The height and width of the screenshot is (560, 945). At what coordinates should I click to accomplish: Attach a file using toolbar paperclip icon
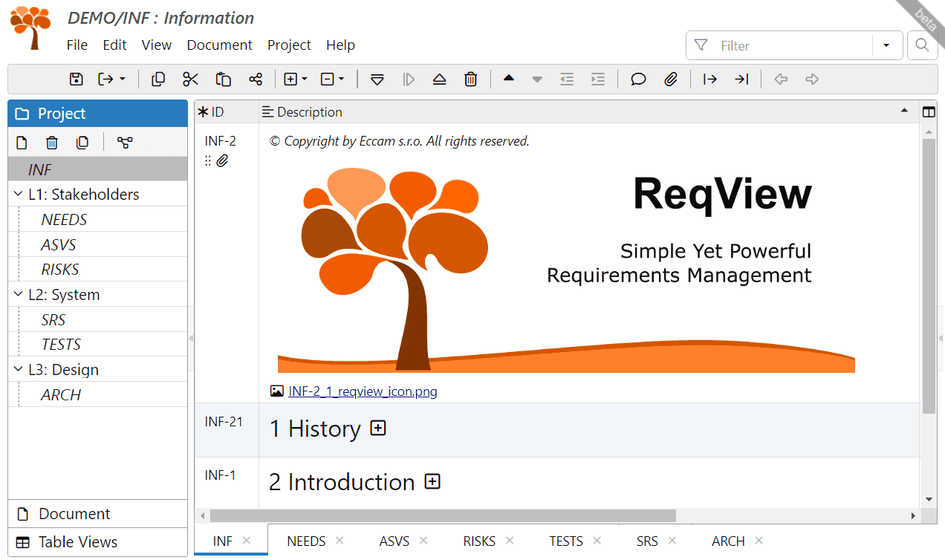[x=671, y=79]
